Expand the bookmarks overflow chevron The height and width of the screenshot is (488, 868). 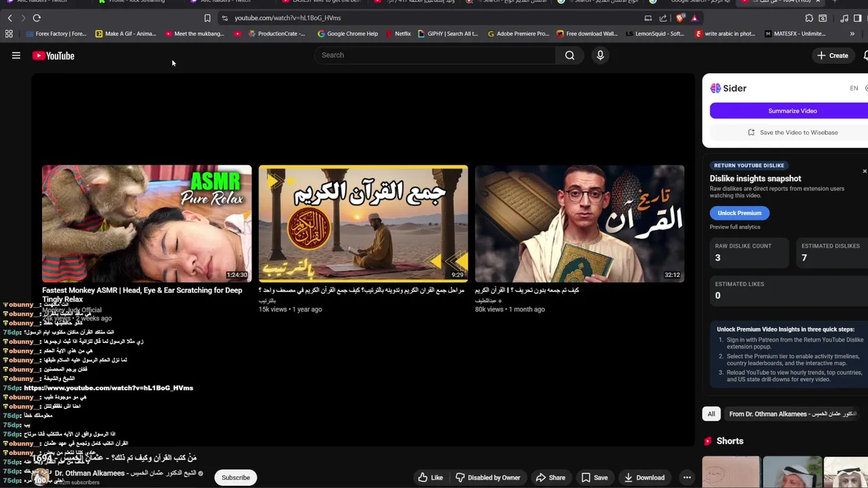pyautogui.click(x=852, y=33)
